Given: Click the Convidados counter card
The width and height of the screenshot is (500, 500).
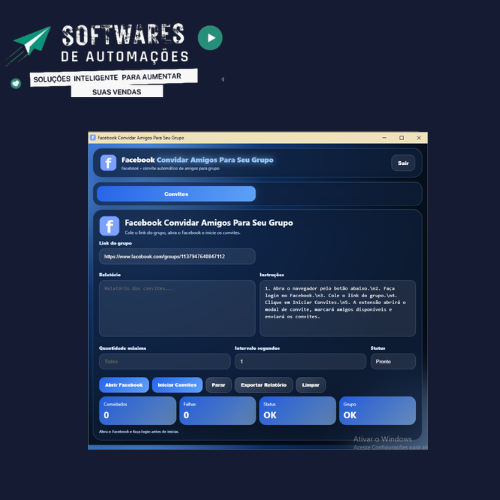Looking at the screenshot, I should 138,411.
